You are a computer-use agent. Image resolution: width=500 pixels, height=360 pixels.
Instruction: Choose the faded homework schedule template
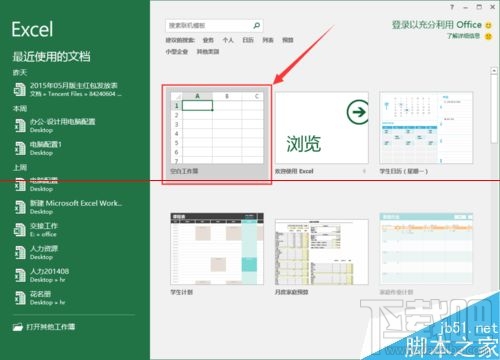[426, 254]
